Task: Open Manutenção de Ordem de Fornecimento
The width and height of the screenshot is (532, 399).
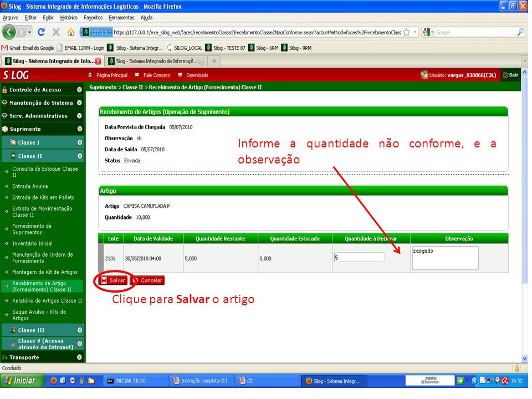Action: [x=43, y=258]
